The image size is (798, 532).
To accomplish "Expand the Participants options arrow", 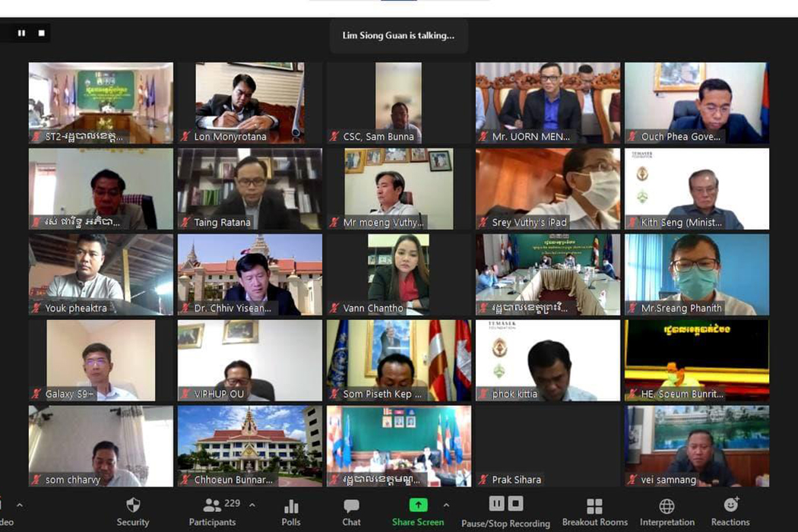I will click(252, 505).
